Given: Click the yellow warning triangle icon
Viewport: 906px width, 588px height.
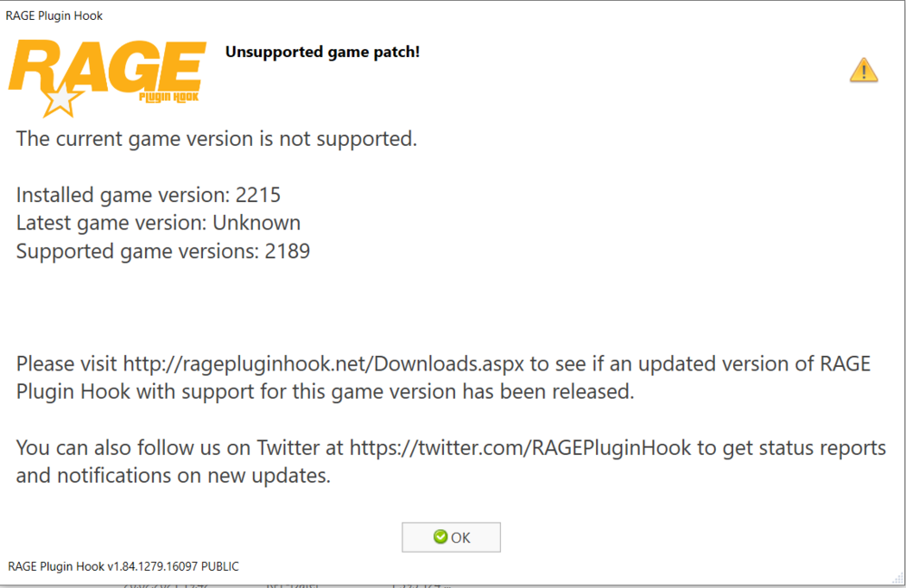Looking at the screenshot, I should (863, 71).
